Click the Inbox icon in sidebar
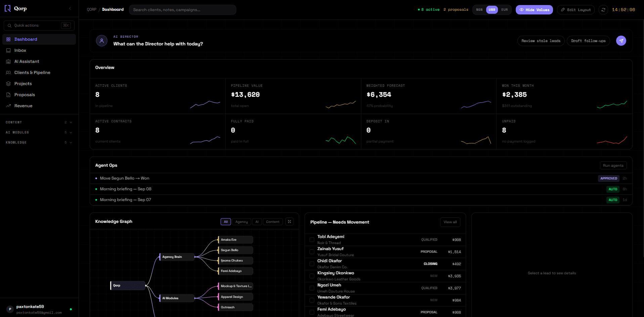 [x=8, y=50]
